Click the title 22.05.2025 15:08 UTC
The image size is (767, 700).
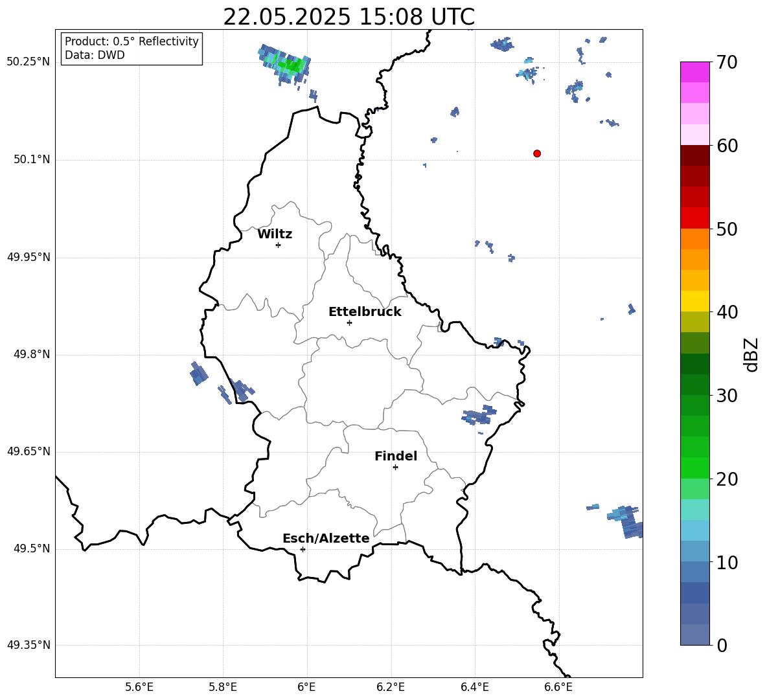click(x=349, y=17)
